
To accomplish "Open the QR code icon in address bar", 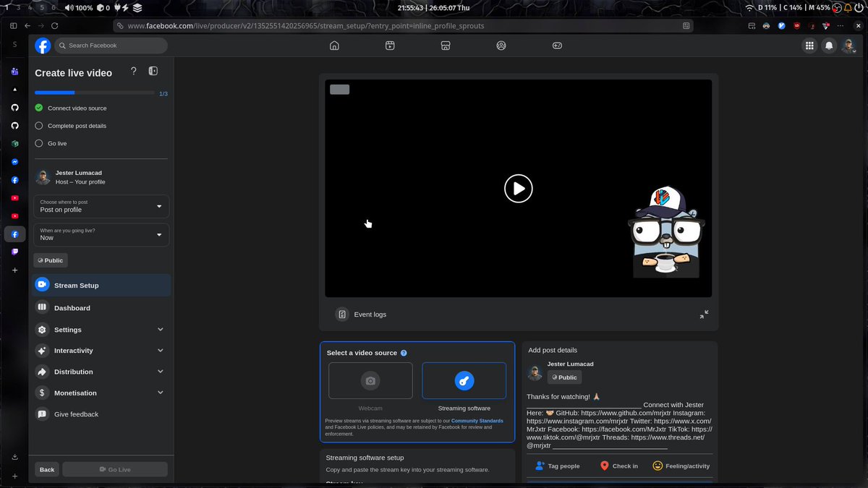I will (686, 25).
